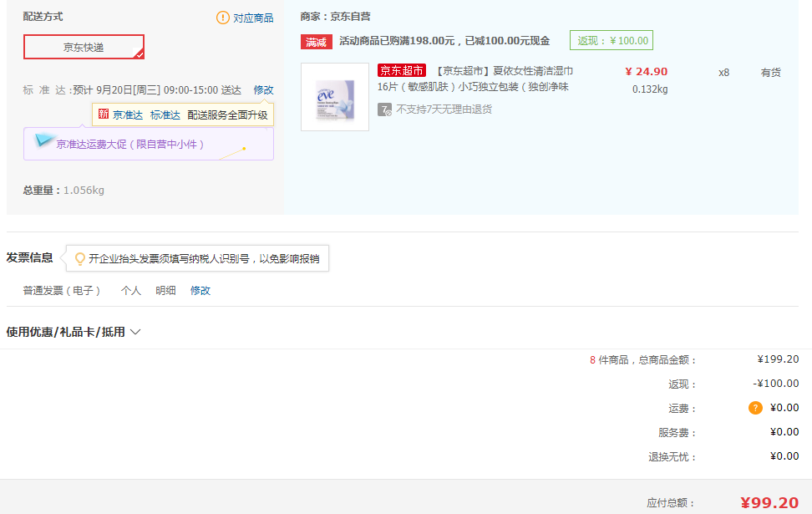Click the 0.132kg item weight
The image size is (812, 514).
(650, 89)
